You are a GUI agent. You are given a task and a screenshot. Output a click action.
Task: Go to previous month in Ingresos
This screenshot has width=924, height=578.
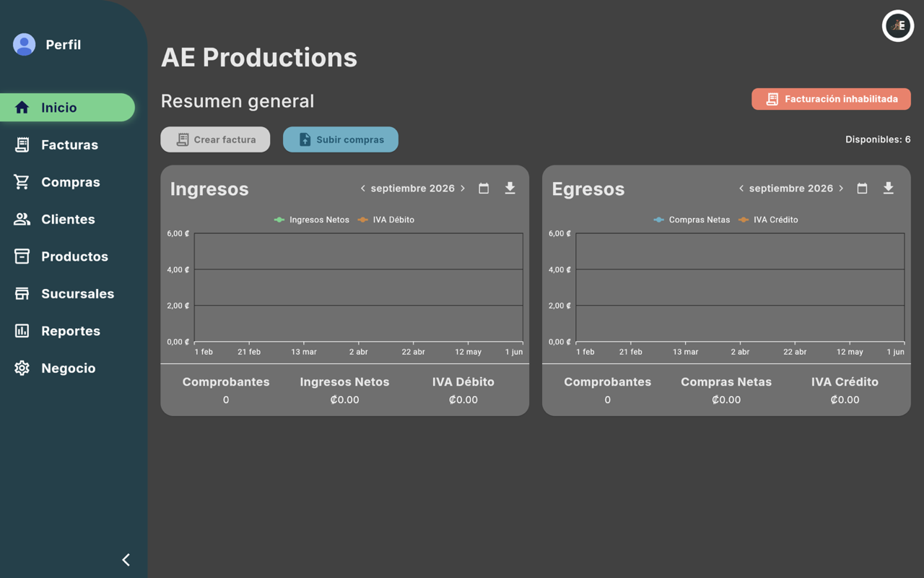pos(362,189)
